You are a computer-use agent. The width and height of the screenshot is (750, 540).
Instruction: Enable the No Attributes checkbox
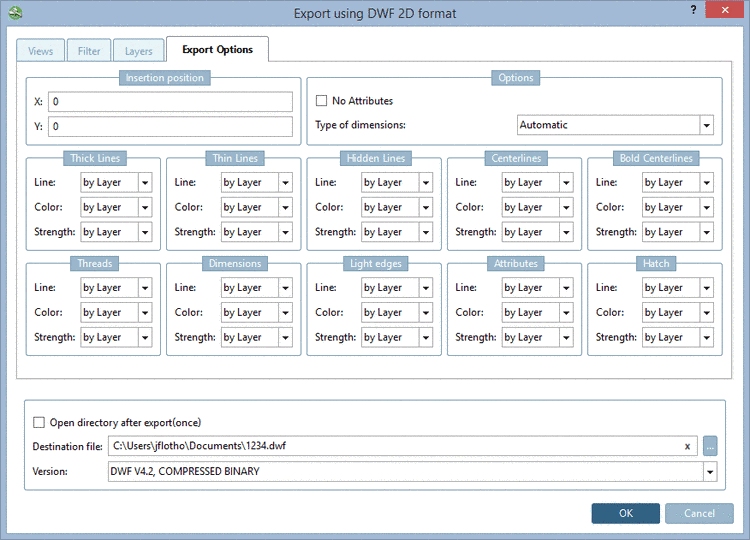[x=322, y=101]
